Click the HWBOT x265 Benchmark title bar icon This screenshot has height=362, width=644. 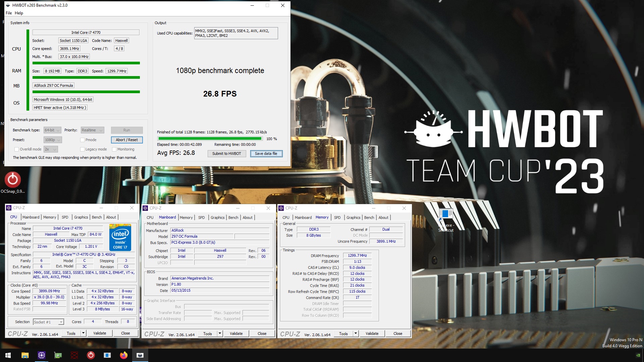tap(8, 5)
